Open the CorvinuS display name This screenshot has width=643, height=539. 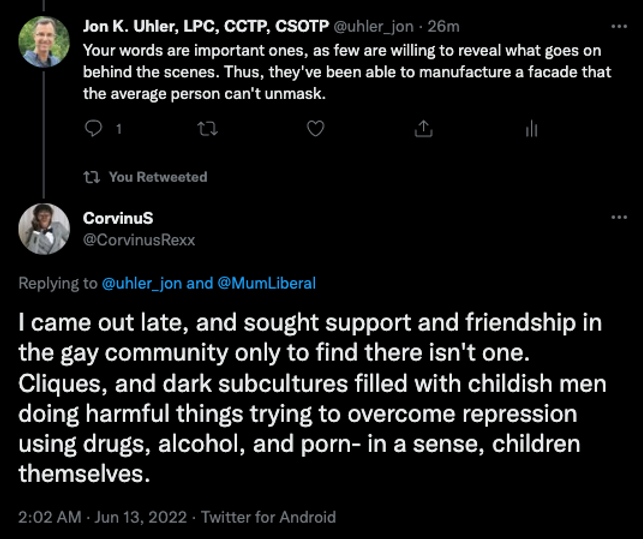tap(118, 218)
